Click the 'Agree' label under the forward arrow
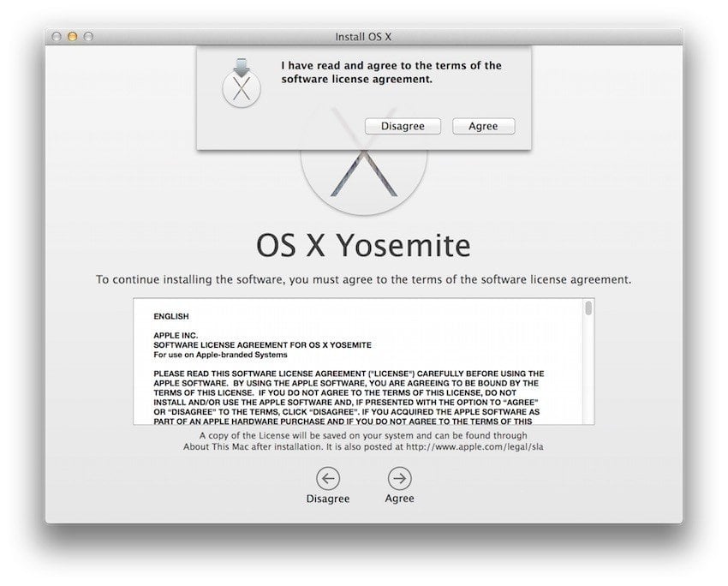The image size is (728, 586). (x=399, y=499)
